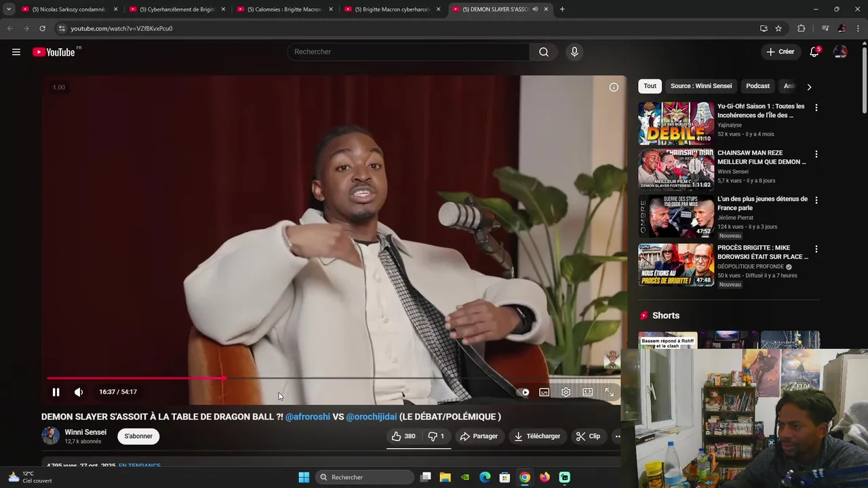View site information icon in address bar

click(62, 28)
